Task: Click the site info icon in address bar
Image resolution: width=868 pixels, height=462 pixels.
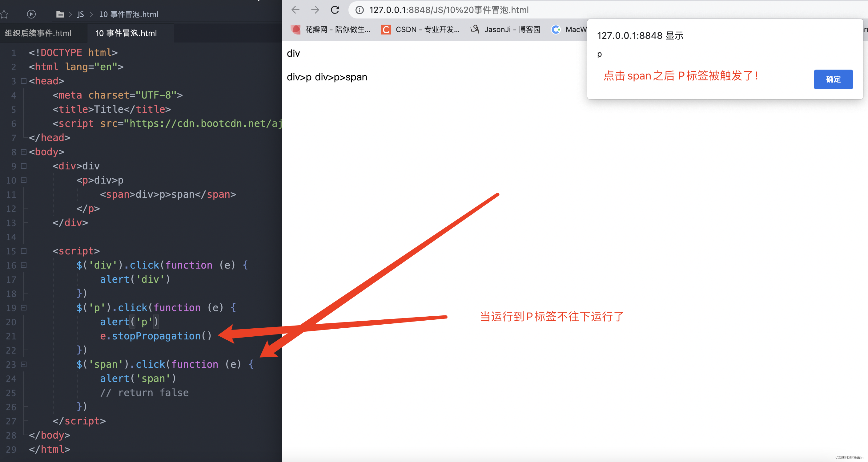Action: coord(360,10)
